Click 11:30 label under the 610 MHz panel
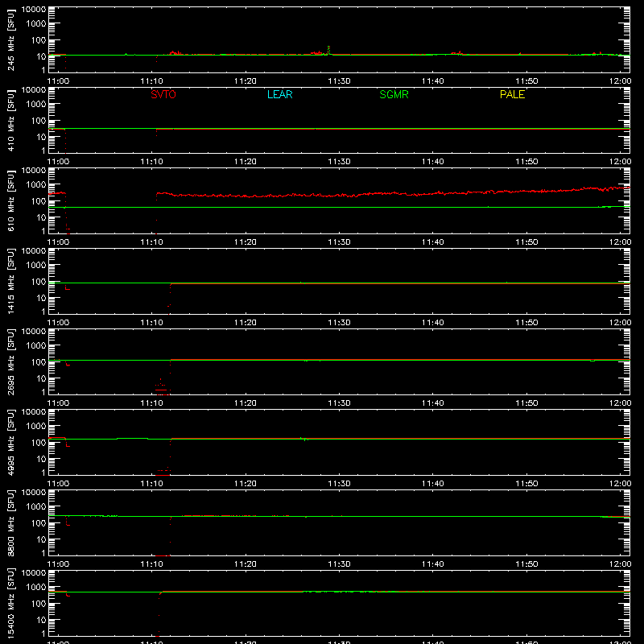Screen dimensions: 644x644 pyautogui.click(x=339, y=242)
